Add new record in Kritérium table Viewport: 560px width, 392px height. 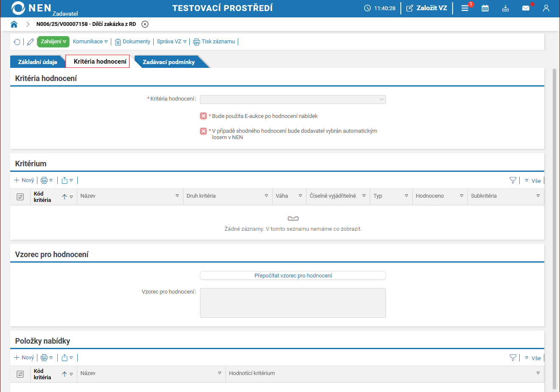point(24,180)
